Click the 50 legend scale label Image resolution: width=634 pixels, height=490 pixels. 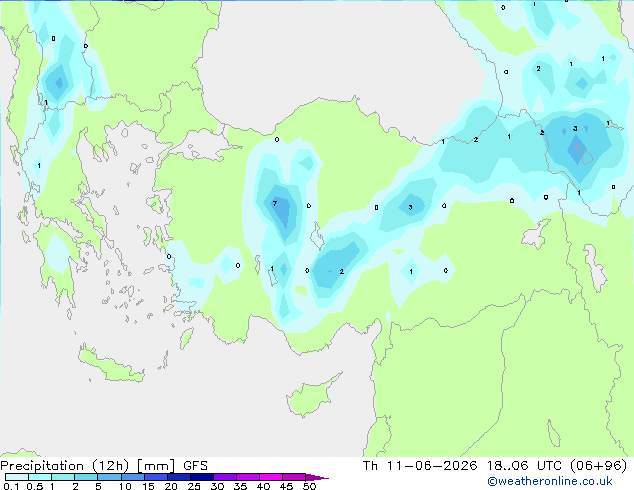tap(309, 486)
